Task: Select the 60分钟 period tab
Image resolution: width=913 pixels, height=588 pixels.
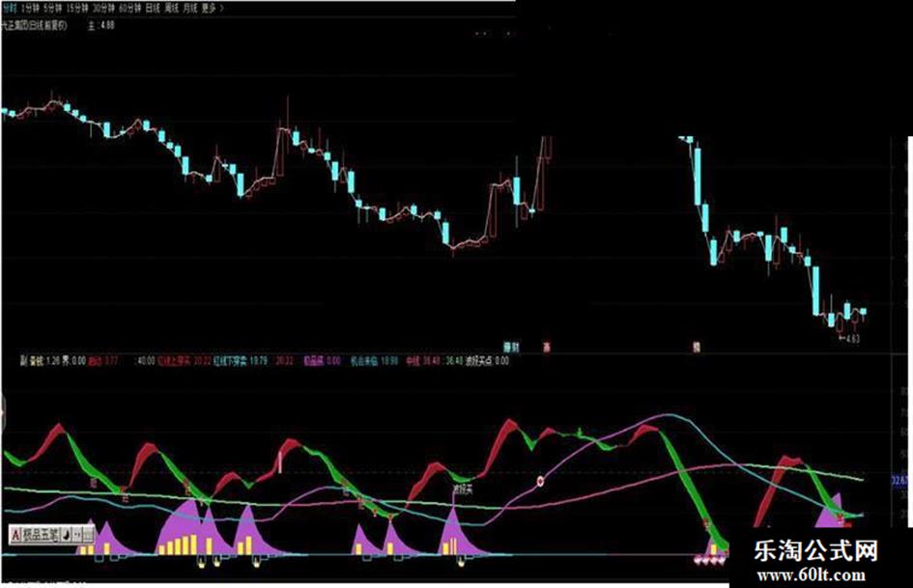Action: click(129, 9)
